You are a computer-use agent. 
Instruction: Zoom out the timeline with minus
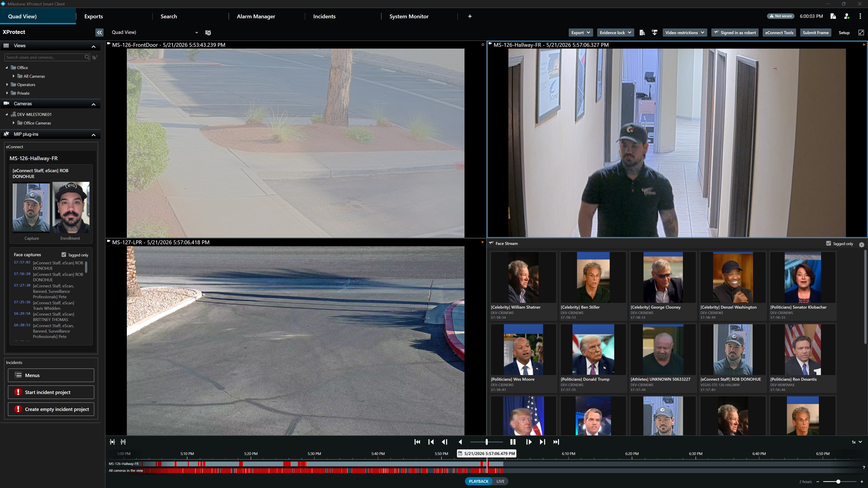[x=818, y=482]
